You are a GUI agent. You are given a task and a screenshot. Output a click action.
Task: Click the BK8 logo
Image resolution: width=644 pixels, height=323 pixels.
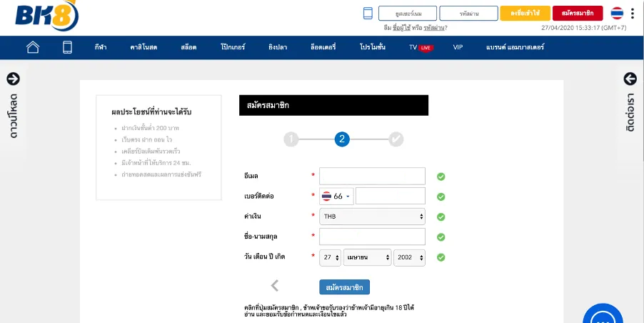47,16
